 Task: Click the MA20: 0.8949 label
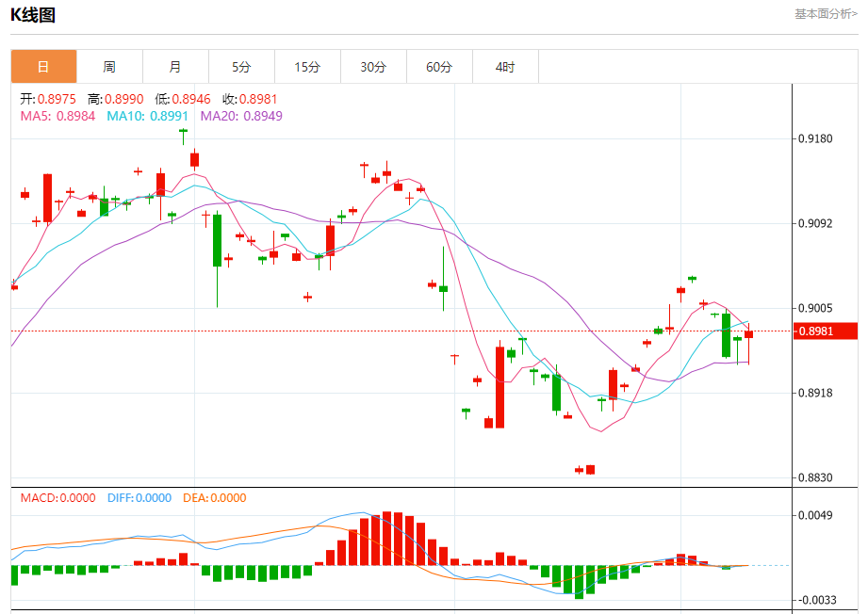click(241, 116)
